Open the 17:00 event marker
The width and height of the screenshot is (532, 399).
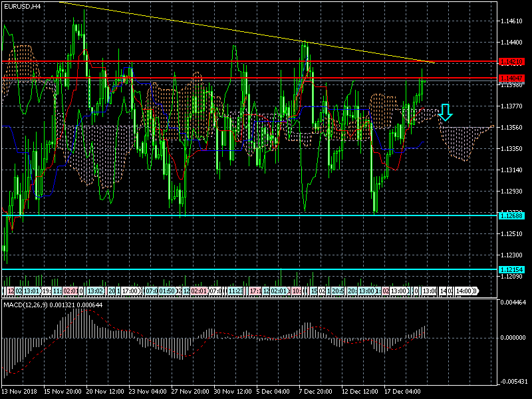[x=130, y=291]
